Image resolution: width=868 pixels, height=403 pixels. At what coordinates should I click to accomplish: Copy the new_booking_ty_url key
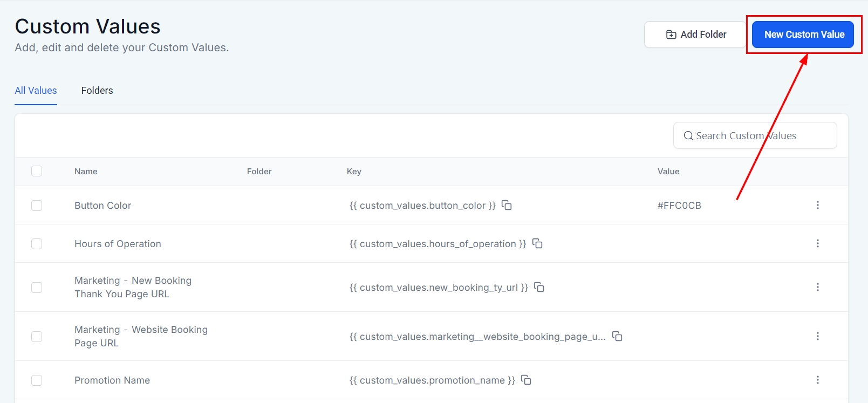tap(539, 287)
